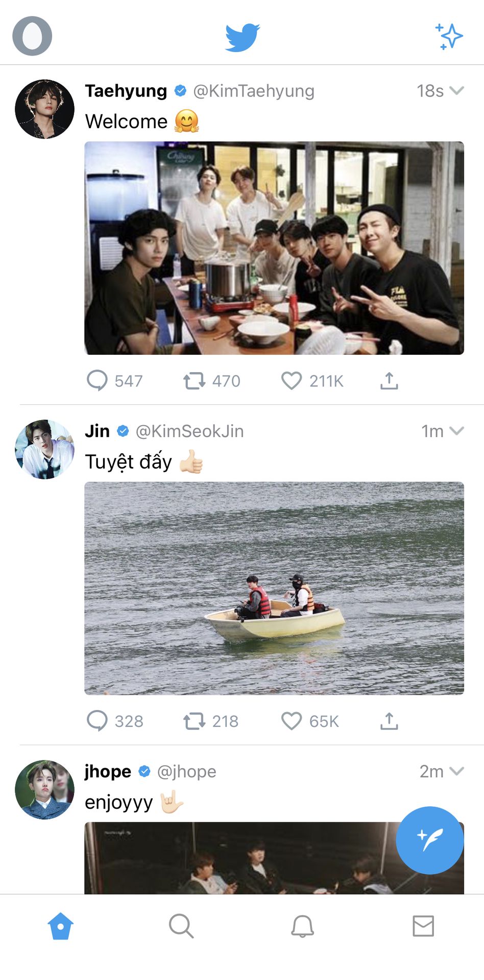Retweet Taehyung's Welcome tweet
The width and height of the screenshot is (484, 980).
click(x=195, y=381)
